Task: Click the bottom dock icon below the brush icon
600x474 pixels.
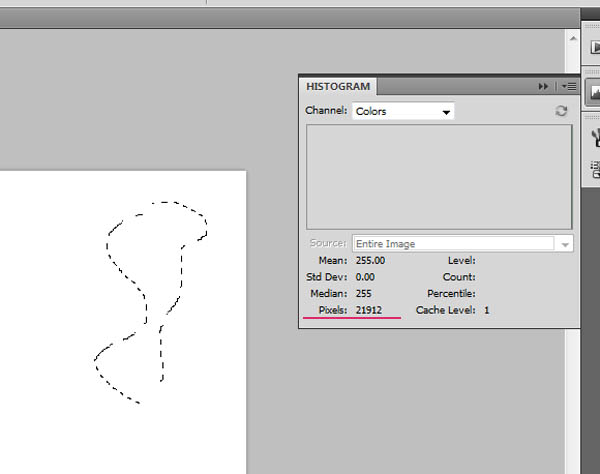Action: (x=593, y=168)
